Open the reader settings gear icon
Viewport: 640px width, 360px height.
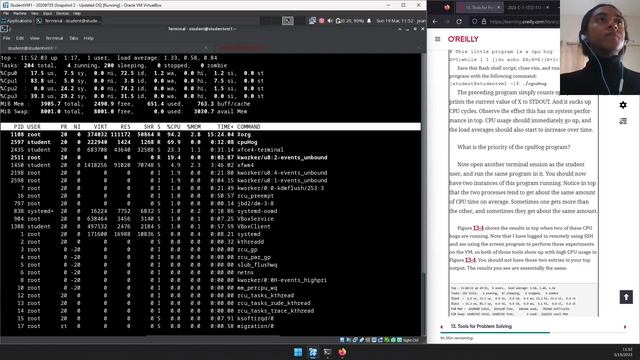(623, 105)
